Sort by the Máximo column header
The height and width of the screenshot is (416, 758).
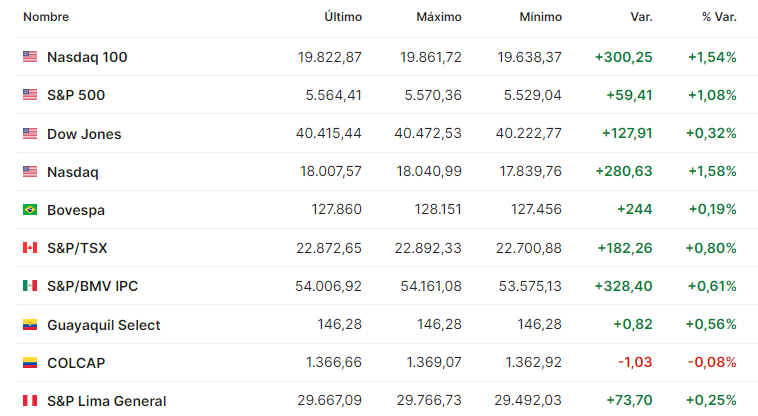coord(439,17)
